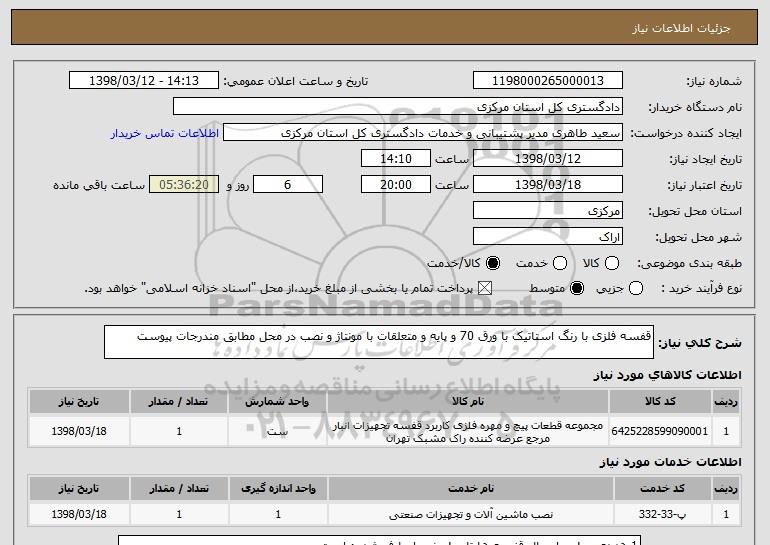Viewport: 770px width, 545px height.
Task: Click the واحد شمارش column header
Action: pos(277,402)
